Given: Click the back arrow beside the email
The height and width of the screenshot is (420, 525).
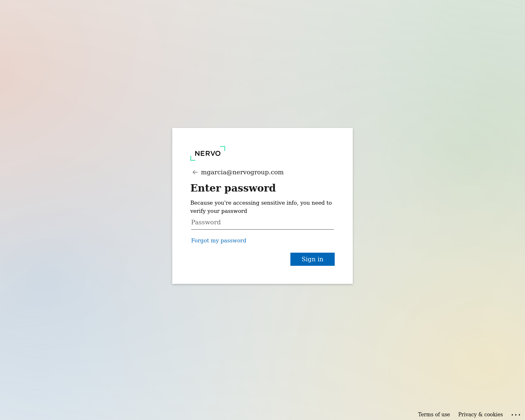Looking at the screenshot, I should tap(195, 172).
